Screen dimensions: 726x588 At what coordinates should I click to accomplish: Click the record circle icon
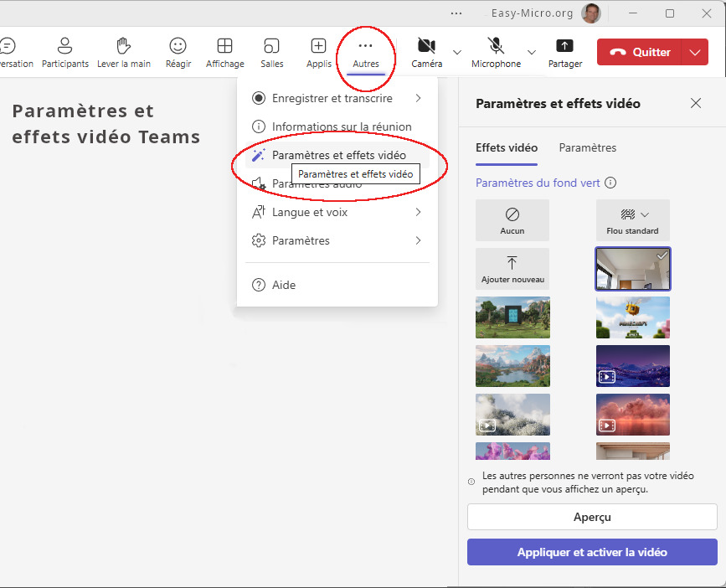[x=259, y=98]
